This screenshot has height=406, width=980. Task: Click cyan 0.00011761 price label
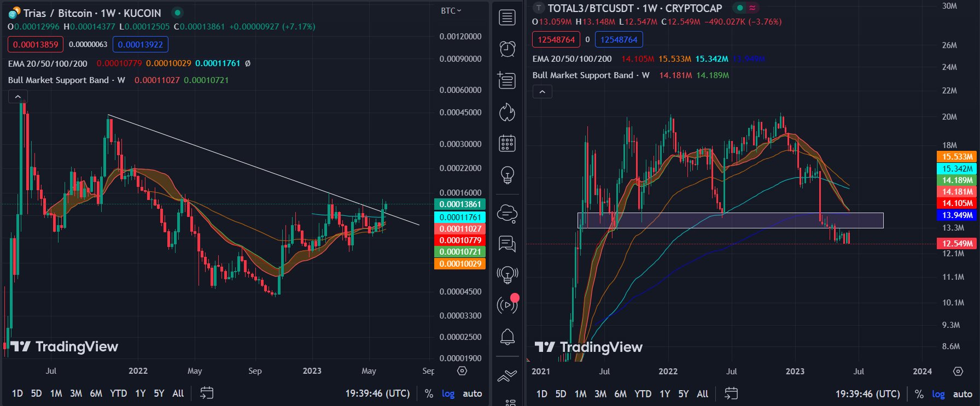460,217
